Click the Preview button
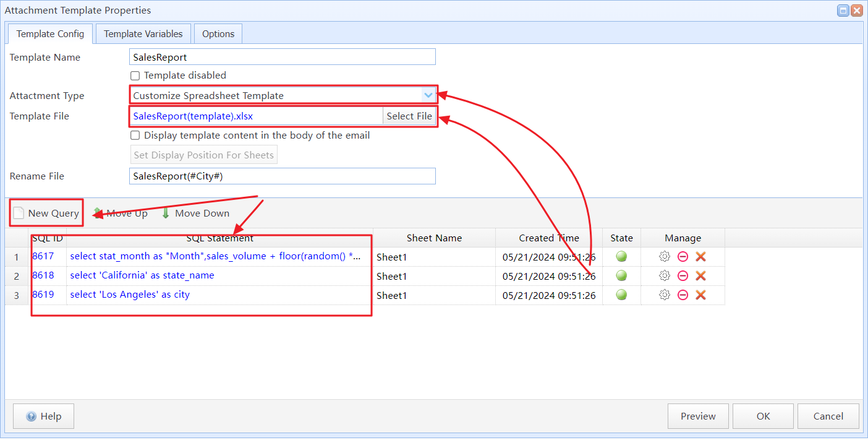Image resolution: width=868 pixels, height=440 pixels. [698, 416]
